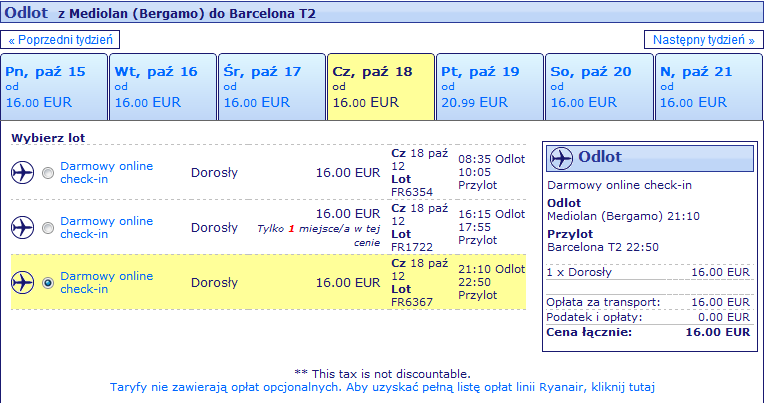Open Darmowy online check-in link for FR6354
764x403 pixels.
click(x=106, y=173)
